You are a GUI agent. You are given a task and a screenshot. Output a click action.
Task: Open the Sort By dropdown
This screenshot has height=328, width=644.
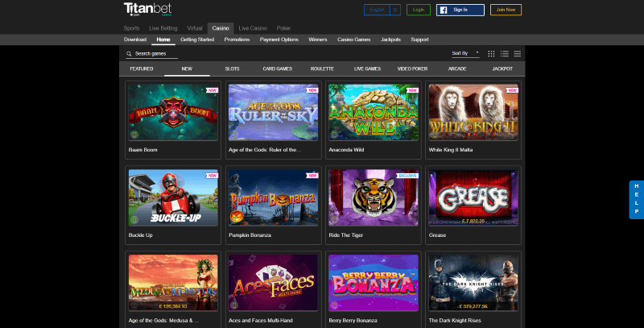click(x=465, y=53)
